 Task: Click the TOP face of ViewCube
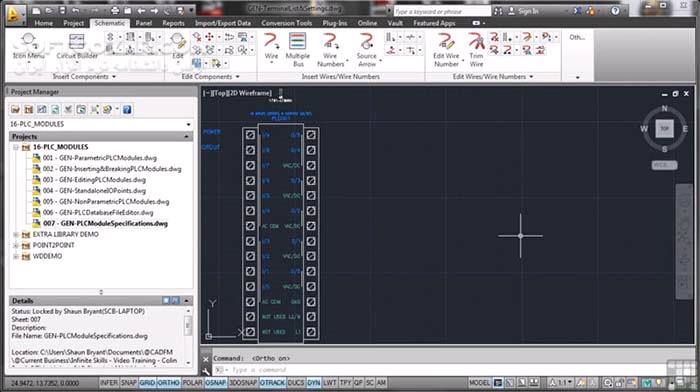pyautogui.click(x=664, y=129)
